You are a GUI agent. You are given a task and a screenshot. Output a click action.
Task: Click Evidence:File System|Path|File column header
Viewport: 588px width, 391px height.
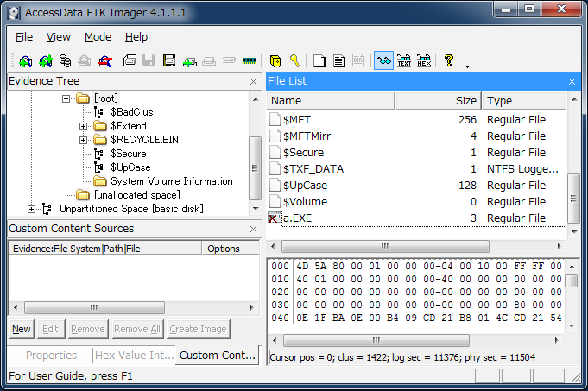pyautogui.click(x=105, y=249)
